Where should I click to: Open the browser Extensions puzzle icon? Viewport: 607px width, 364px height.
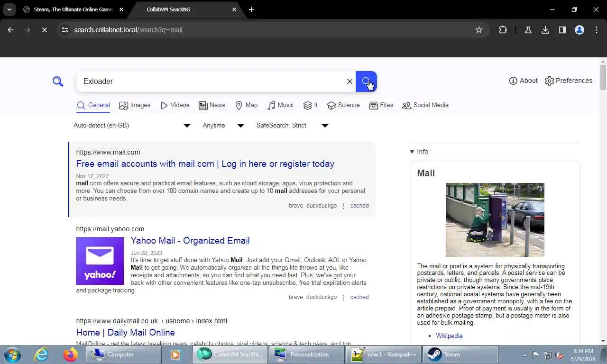coord(503,30)
